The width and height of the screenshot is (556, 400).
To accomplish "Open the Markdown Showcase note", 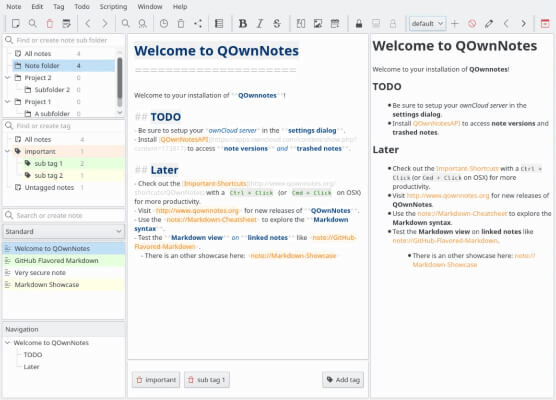I will point(64,285).
